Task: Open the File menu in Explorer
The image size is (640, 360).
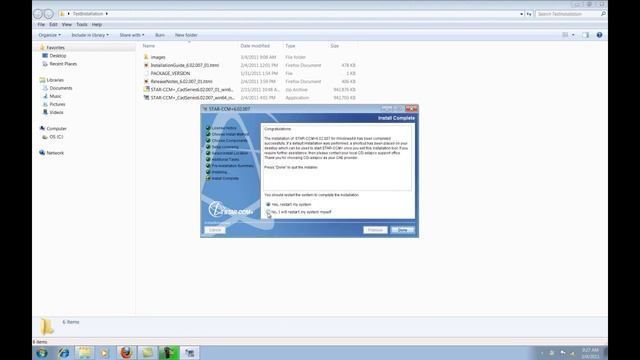Action: (x=41, y=24)
